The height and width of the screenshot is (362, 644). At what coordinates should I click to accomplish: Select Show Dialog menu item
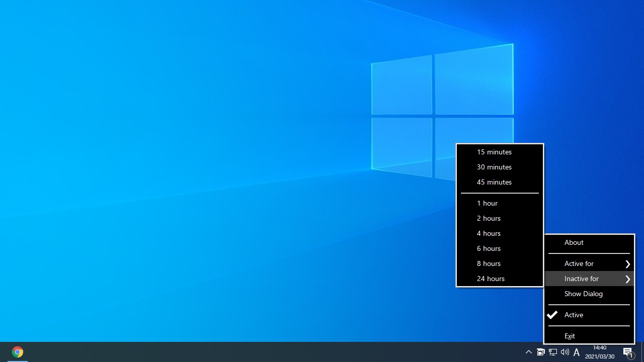click(x=589, y=294)
